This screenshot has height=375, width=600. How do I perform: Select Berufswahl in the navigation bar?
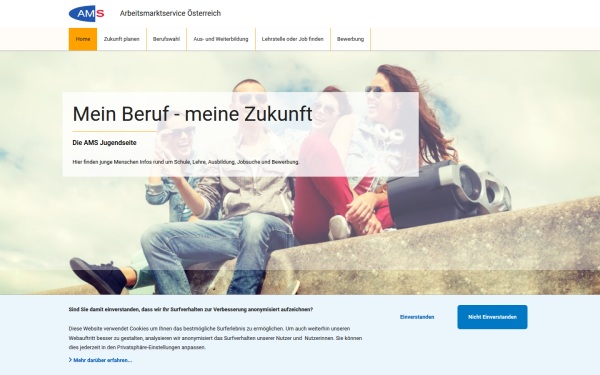[x=166, y=39]
